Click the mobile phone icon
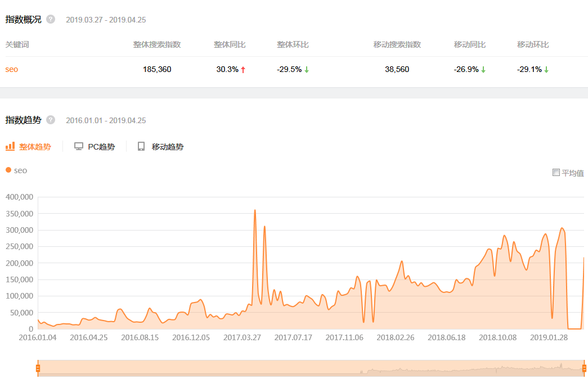Image resolution: width=588 pixels, height=388 pixels. click(141, 146)
